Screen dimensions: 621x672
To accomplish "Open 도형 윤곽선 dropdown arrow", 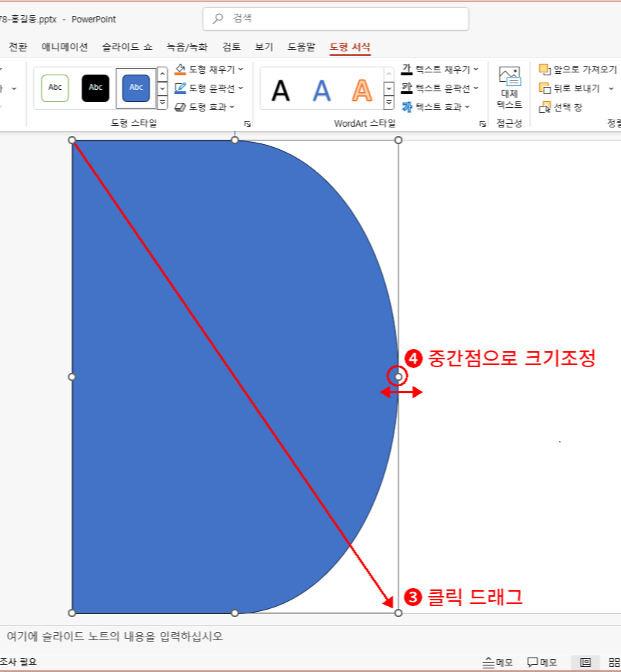I will tap(241, 88).
